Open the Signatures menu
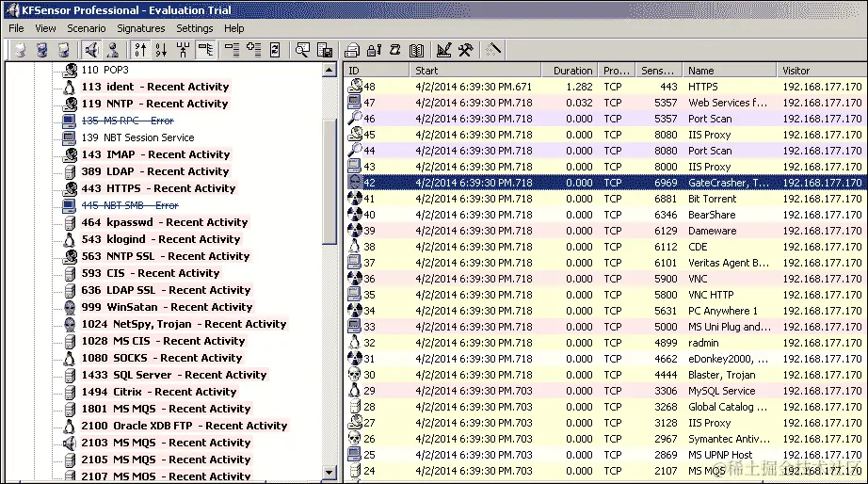 click(140, 28)
